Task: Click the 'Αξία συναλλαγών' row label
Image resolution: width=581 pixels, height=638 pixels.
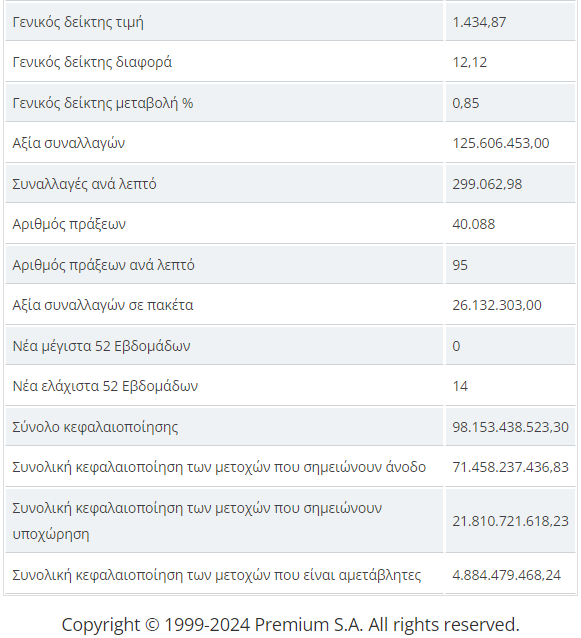Action: [x=68, y=143]
